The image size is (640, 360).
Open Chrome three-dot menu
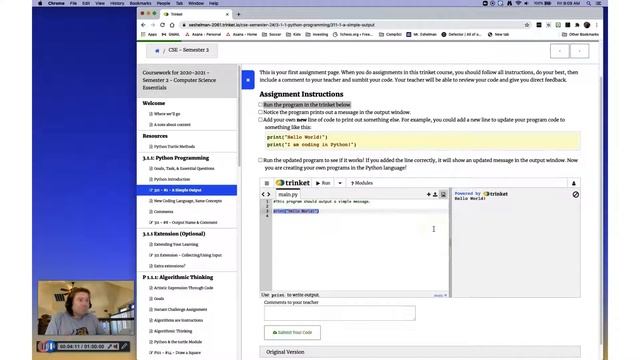[x=596, y=25]
